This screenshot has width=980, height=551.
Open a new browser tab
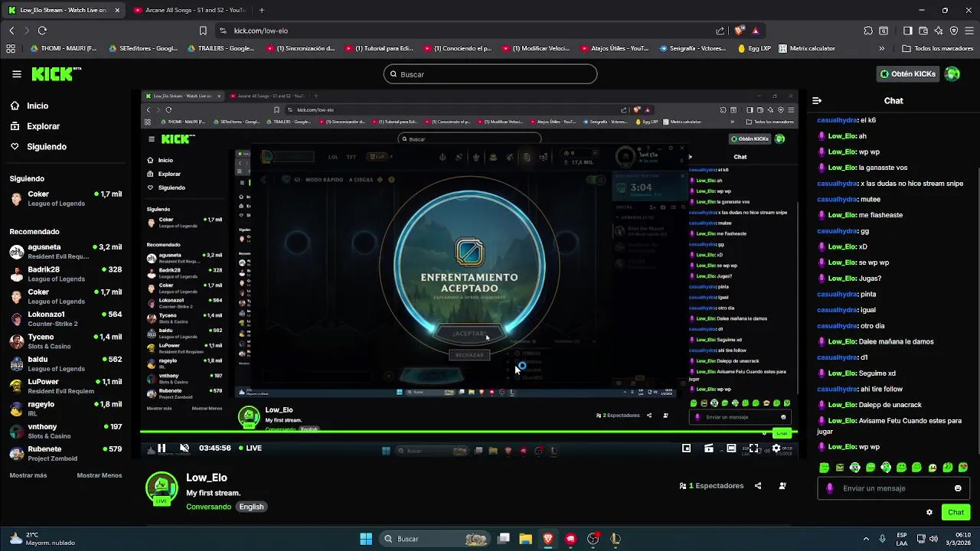pos(262,10)
